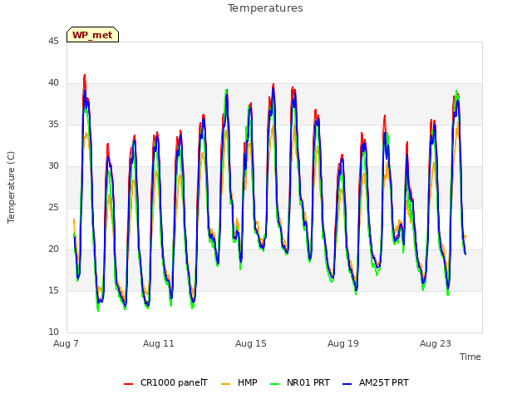The height and width of the screenshot is (399, 532).
Task: Click the 45 y-axis tick label
Action: coord(53,42)
